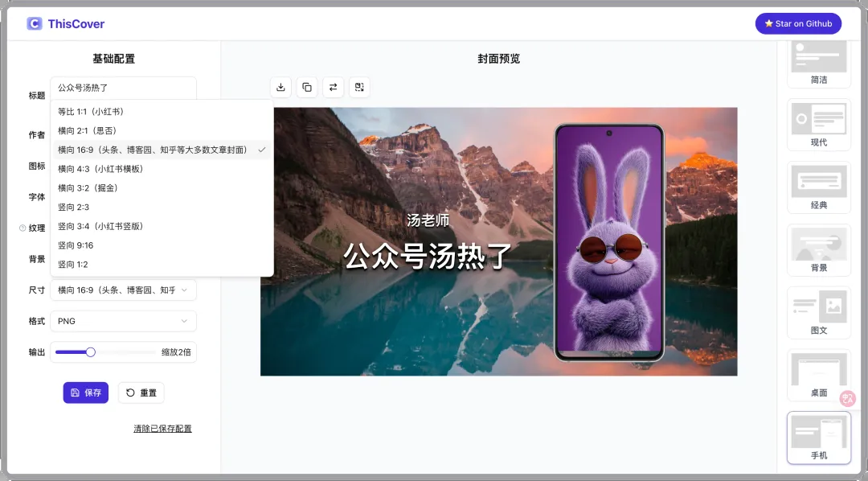Expand the 格式 PNG format dropdown
Screen dimensions: 868x481
pos(123,321)
